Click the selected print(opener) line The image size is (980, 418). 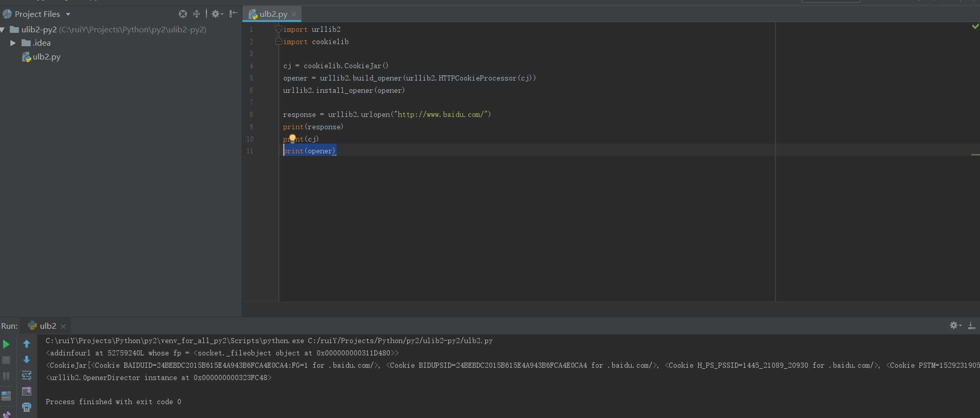(309, 151)
